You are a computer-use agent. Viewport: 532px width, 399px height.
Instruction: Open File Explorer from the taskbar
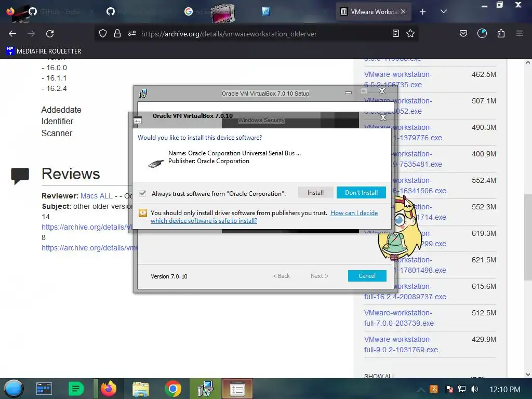140,389
